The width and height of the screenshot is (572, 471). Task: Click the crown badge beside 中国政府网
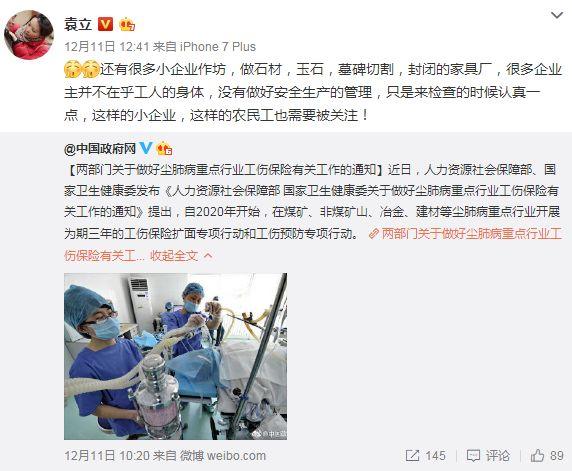click(x=164, y=148)
